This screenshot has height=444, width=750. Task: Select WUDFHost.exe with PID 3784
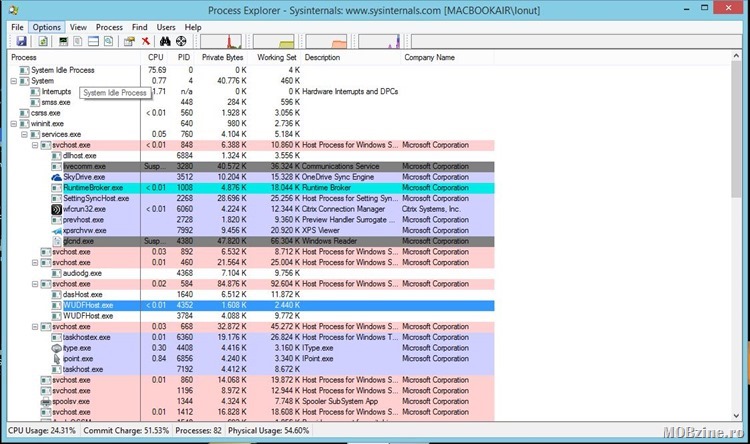[x=251, y=316]
